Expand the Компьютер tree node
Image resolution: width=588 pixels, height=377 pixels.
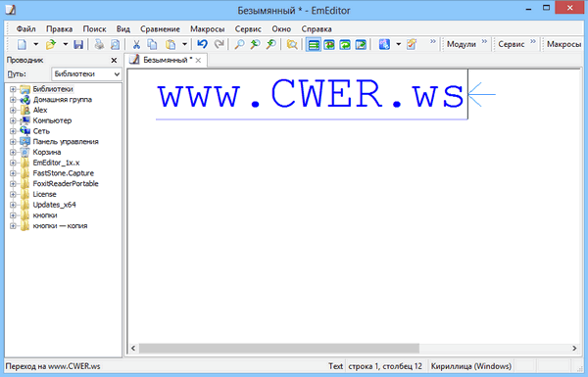coord(13,120)
